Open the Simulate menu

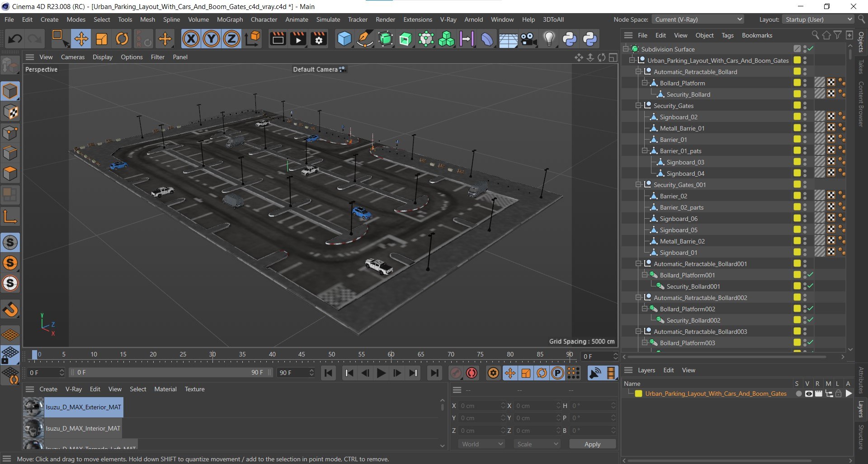328,19
